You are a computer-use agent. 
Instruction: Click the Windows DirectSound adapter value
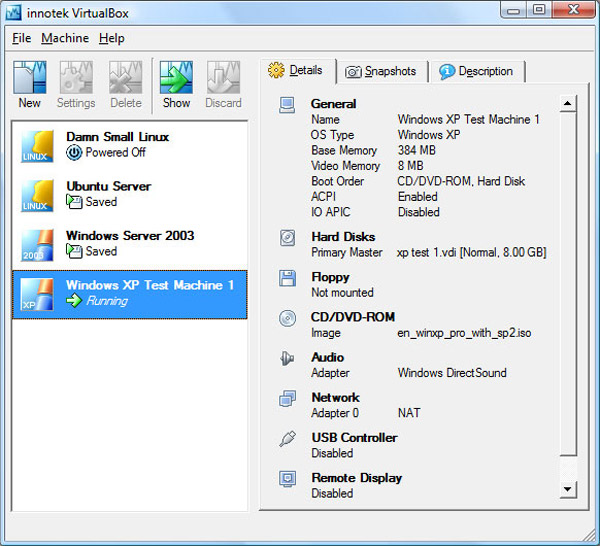[452, 373]
